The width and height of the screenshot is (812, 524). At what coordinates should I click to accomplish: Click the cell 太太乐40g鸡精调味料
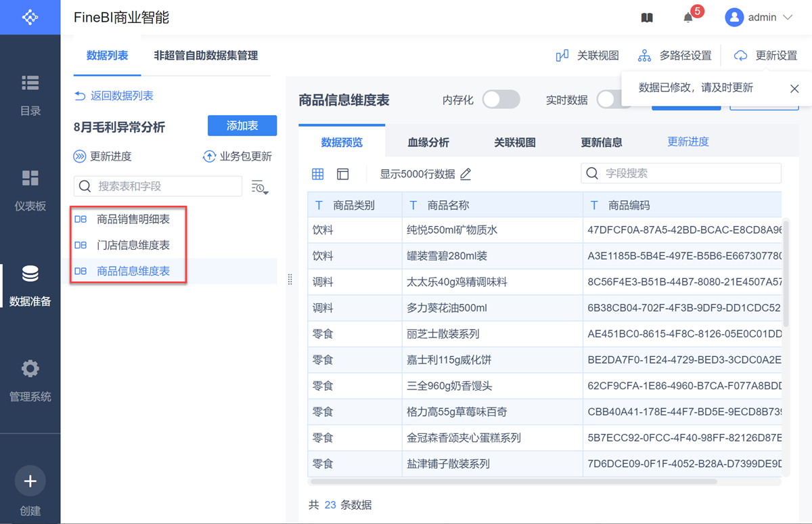pyautogui.click(x=493, y=282)
